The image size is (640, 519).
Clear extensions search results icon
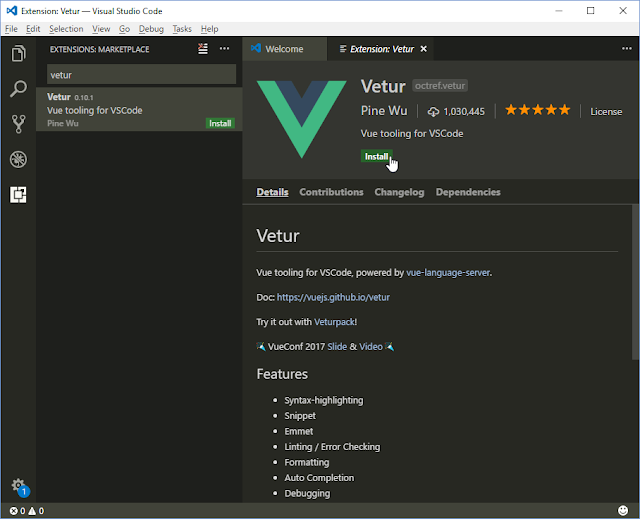click(x=203, y=49)
